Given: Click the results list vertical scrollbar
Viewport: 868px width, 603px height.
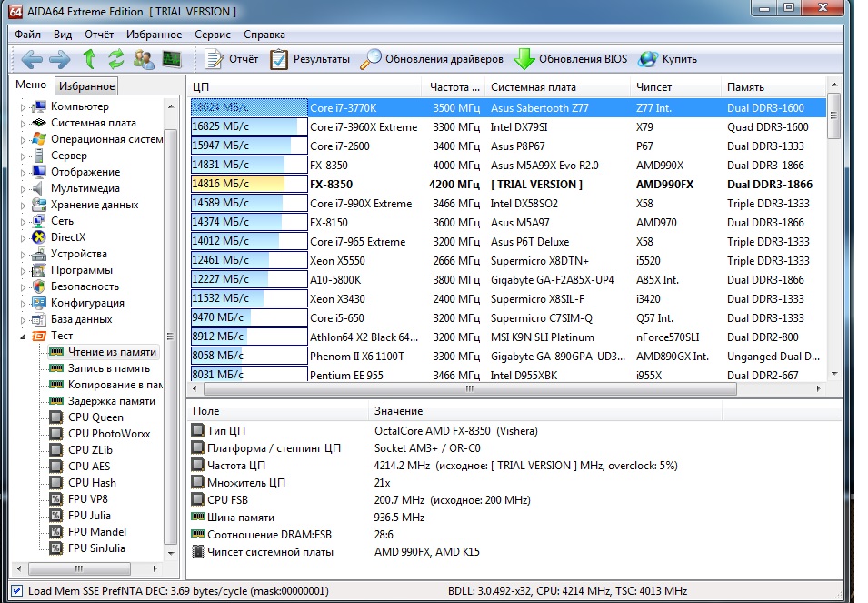Looking at the screenshot, I should coord(833,116).
